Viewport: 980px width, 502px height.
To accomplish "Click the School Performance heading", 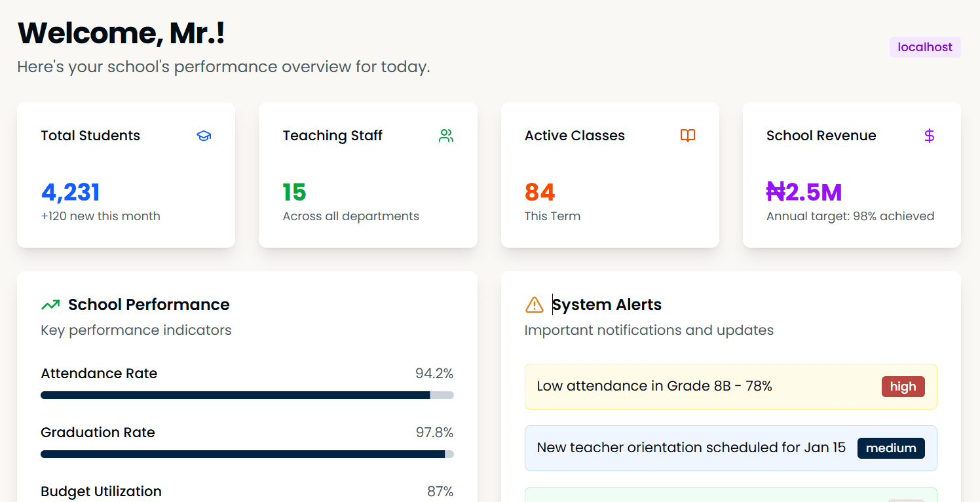I will (x=149, y=305).
